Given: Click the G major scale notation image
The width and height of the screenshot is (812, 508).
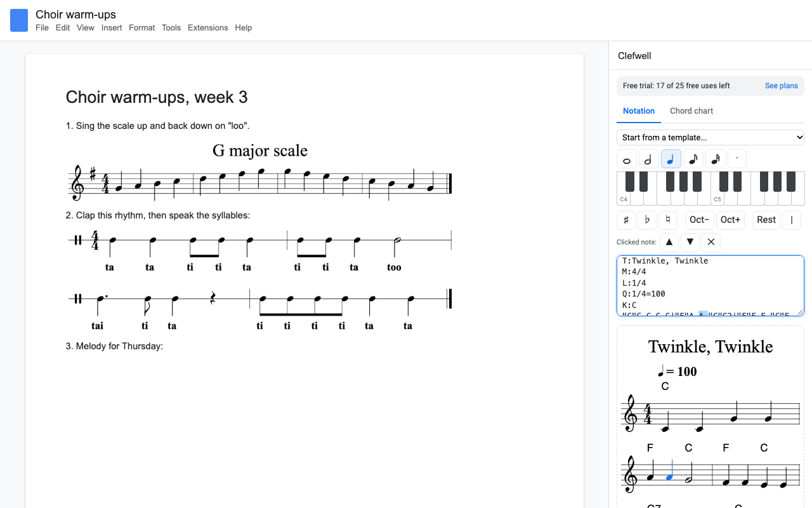Looking at the screenshot, I should click(260, 170).
